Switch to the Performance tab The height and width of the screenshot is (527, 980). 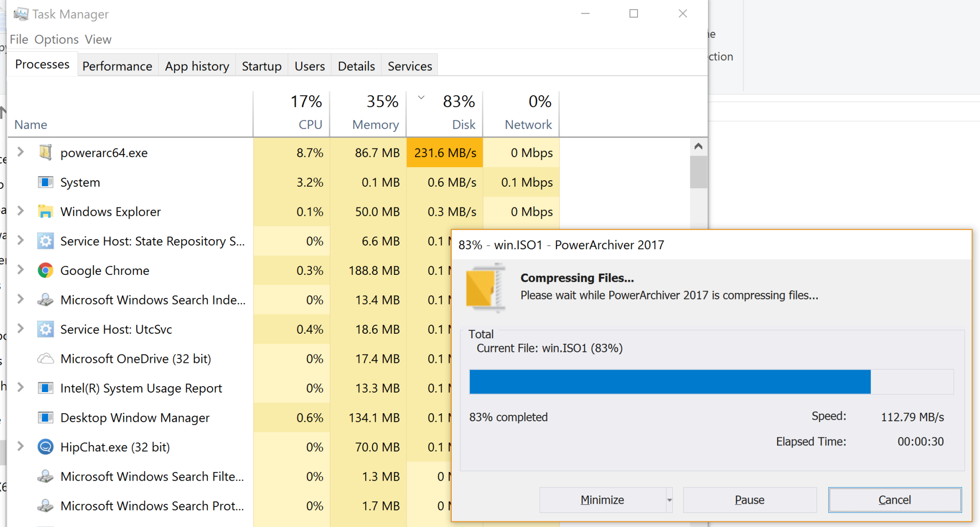(117, 66)
